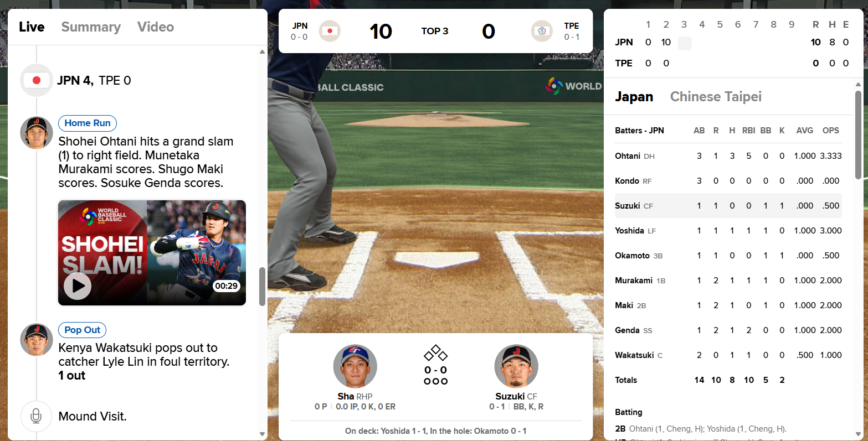The image size is (868, 441).
Task: Click TOP 3 inning indicator
Action: (435, 31)
